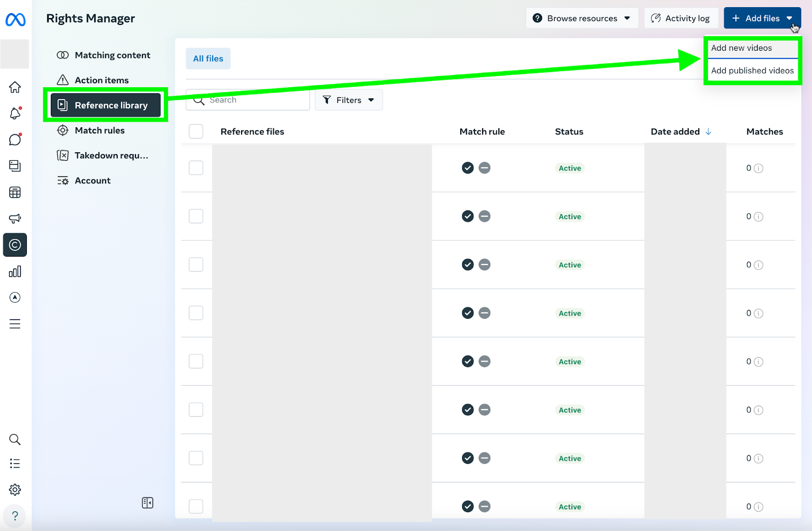This screenshot has height=531, width=812.
Task: Open the Add files dropdown button
Action: (x=762, y=18)
